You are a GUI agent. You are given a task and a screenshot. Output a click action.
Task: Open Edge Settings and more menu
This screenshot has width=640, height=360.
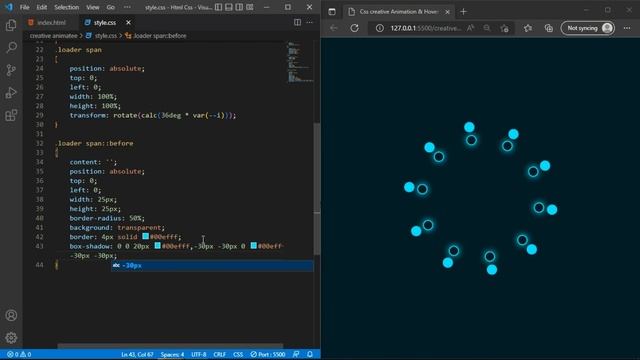pos(627,28)
